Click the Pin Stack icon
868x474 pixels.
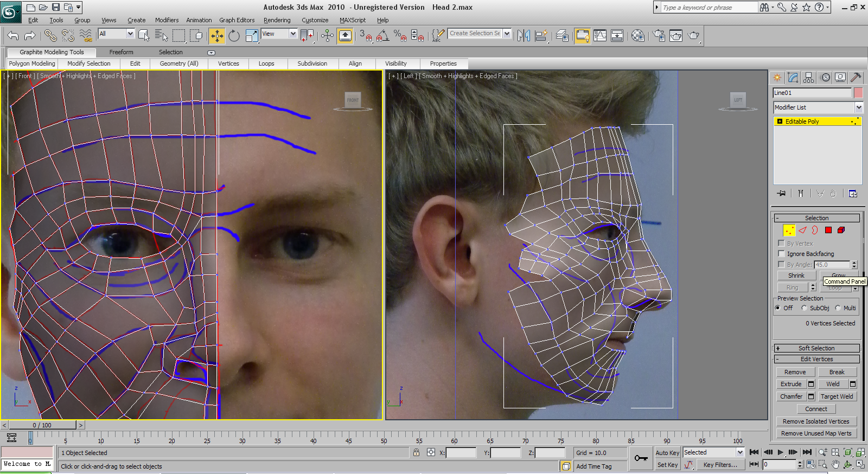pyautogui.click(x=781, y=194)
